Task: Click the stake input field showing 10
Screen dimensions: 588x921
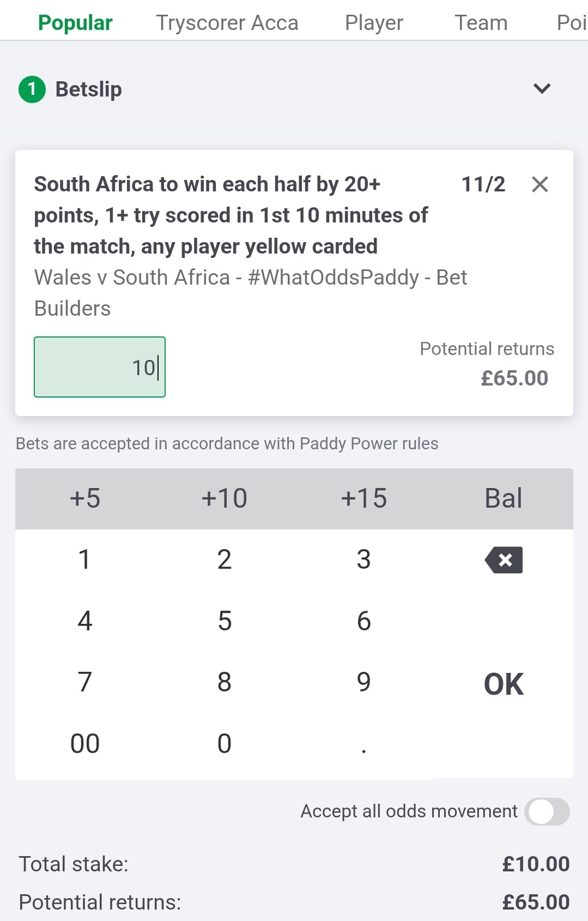Action: 100,367
